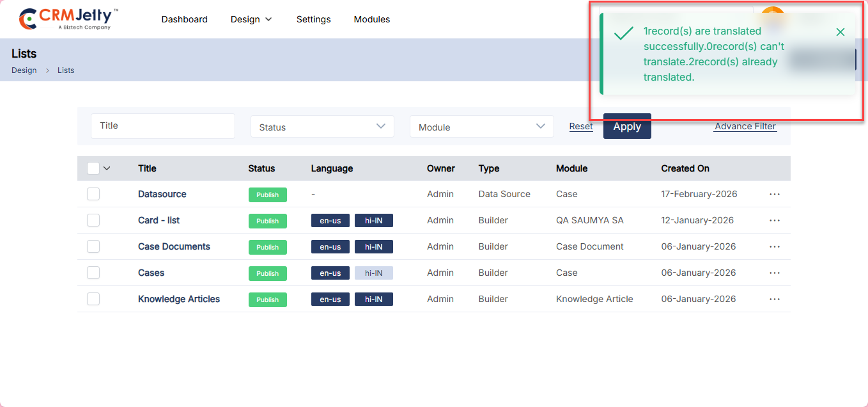868x407 pixels.
Task: Open the three-dots menu for Knowledge Articles row
Action: [775, 299]
